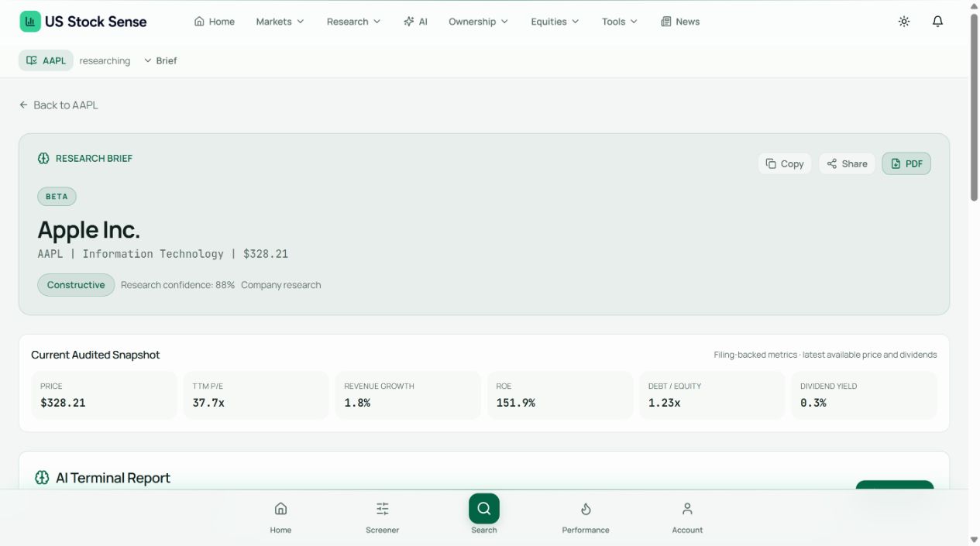Share the research brief

847,163
